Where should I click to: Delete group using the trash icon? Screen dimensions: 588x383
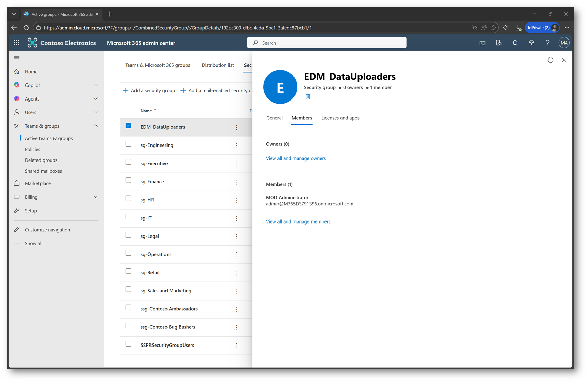point(308,96)
